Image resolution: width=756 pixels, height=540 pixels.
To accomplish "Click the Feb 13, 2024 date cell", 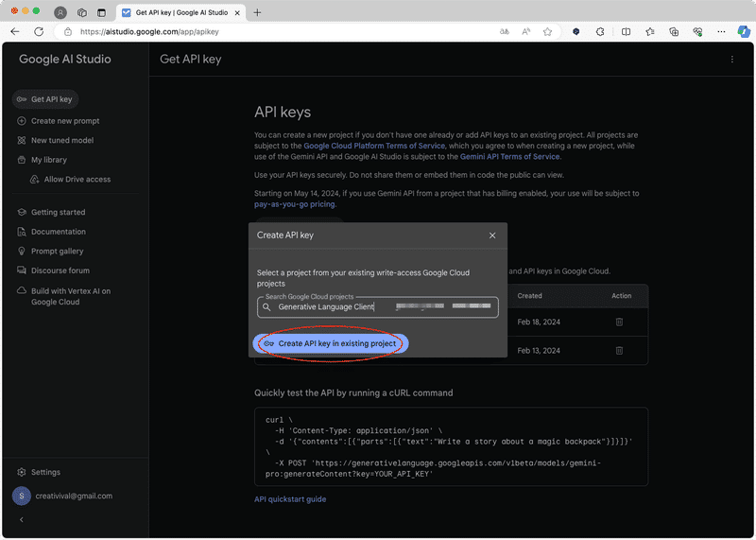I will coord(539,351).
